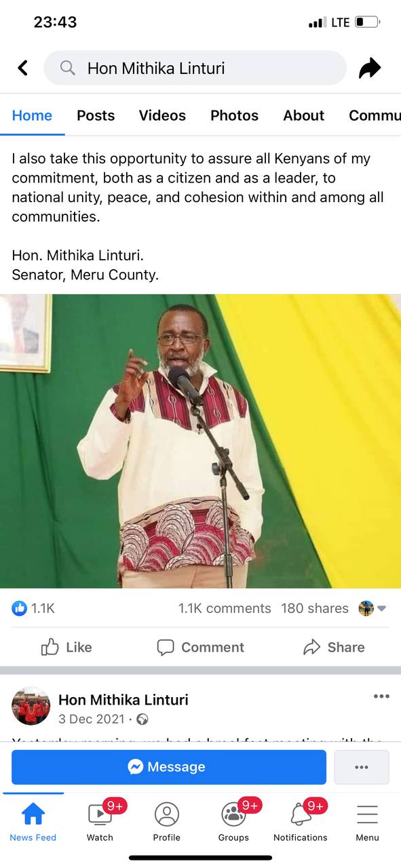
Task: Go to the Profile icon
Action: click(x=166, y=814)
